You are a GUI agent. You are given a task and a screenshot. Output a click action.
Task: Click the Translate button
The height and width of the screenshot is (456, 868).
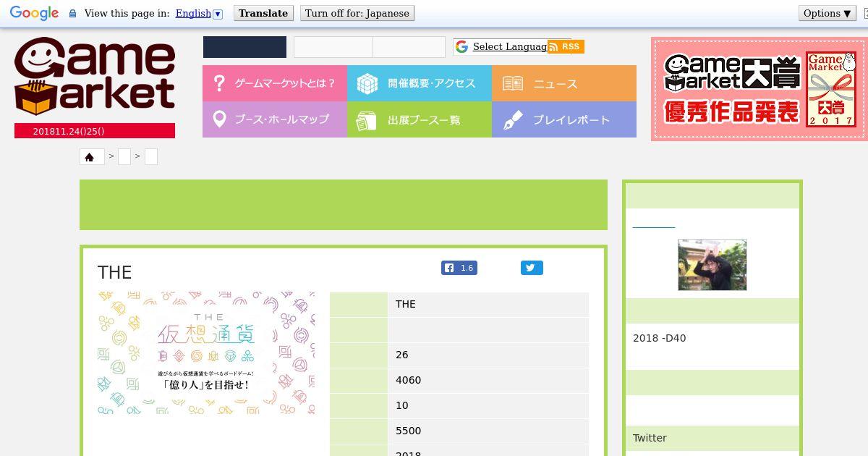(263, 13)
